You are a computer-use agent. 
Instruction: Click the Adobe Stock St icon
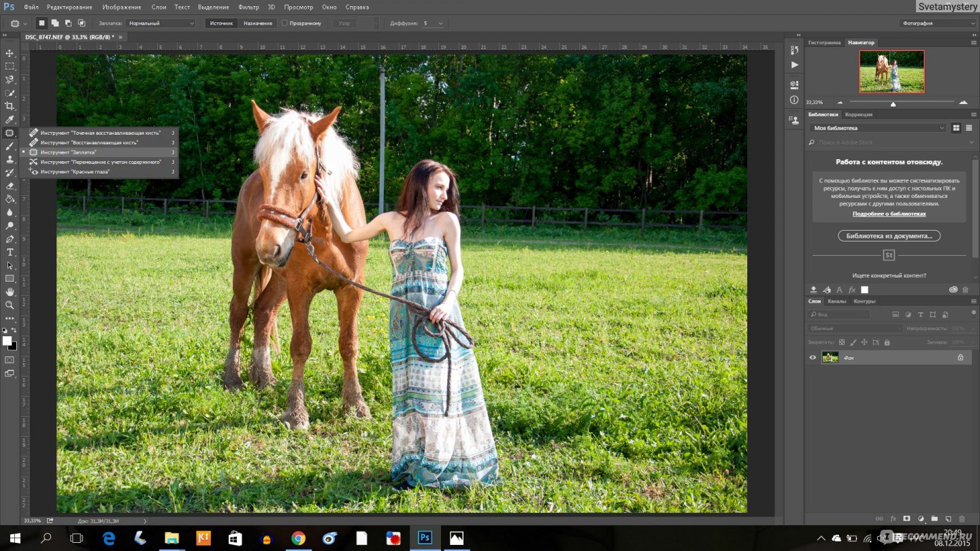[889, 255]
